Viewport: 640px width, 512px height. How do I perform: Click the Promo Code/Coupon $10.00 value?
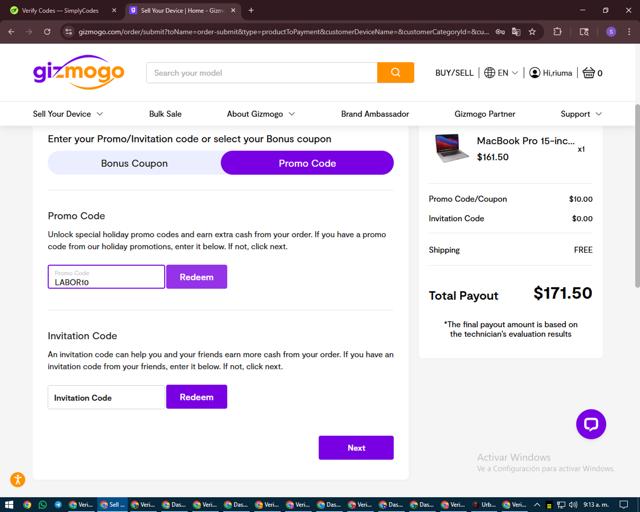pos(580,199)
